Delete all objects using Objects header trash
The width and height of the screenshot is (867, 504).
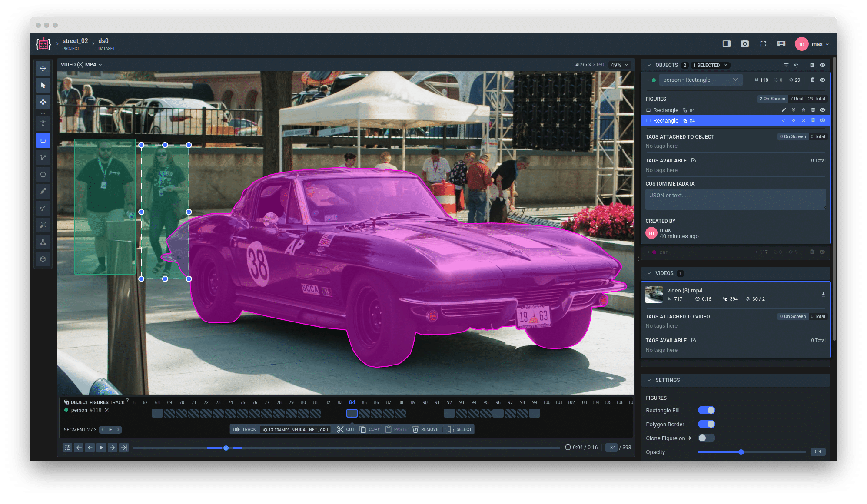pos(812,65)
